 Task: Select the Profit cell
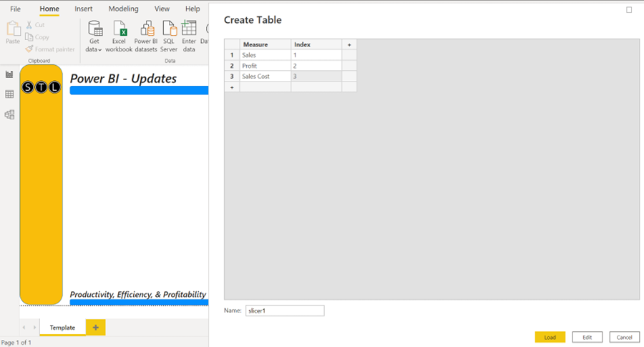pyautogui.click(x=265, y=66)
